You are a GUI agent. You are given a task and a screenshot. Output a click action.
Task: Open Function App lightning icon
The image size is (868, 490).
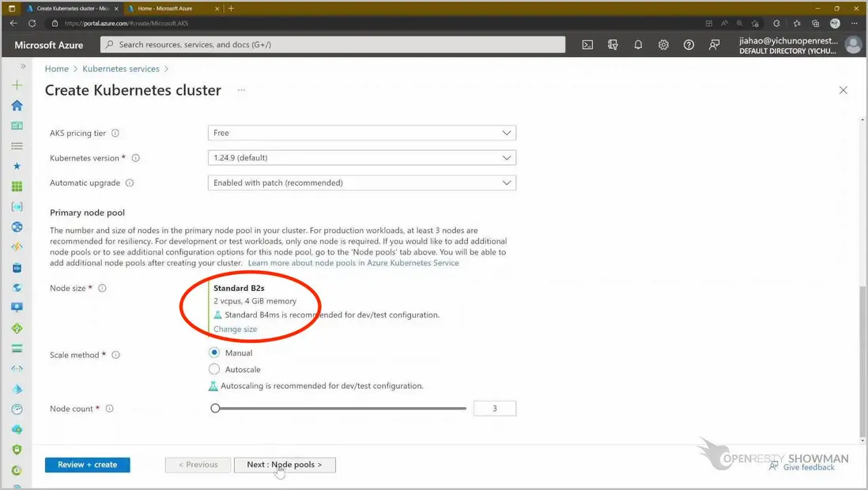(x=17, y=247)
